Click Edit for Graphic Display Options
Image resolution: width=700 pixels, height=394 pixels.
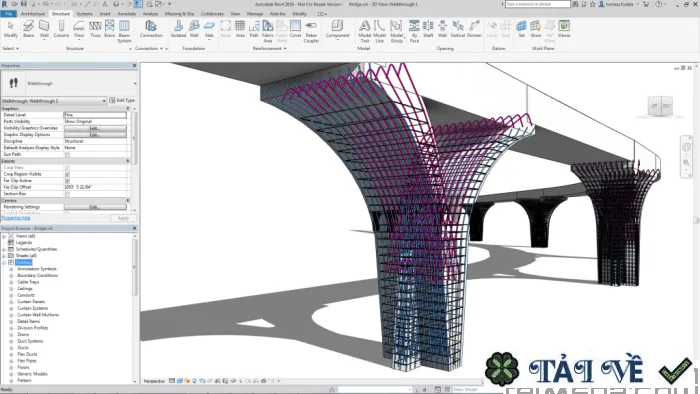pyautogui.click(x=95, y=135)
